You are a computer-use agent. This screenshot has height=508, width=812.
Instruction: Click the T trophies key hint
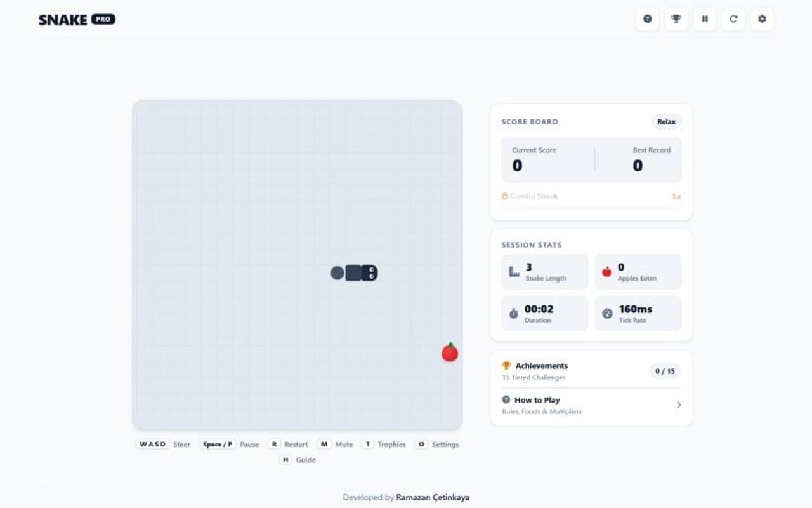coord(368,444)
